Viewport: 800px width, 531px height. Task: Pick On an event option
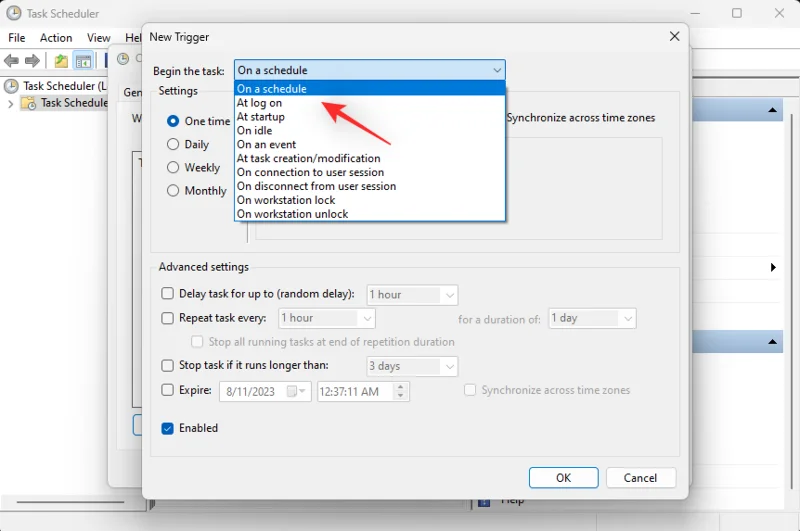370,144
